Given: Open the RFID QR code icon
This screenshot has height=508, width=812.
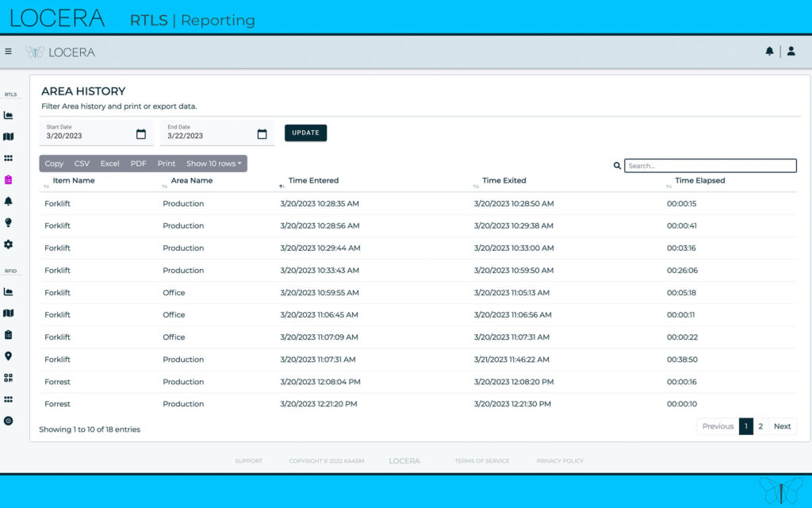Looking at the screenshot, I should click(10, 379).
